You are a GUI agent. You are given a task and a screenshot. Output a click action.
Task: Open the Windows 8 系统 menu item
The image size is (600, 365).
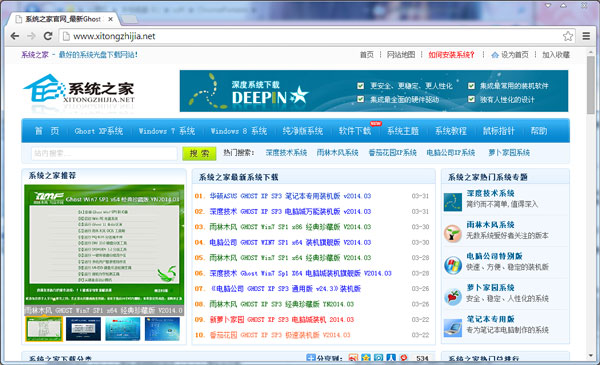239,131
